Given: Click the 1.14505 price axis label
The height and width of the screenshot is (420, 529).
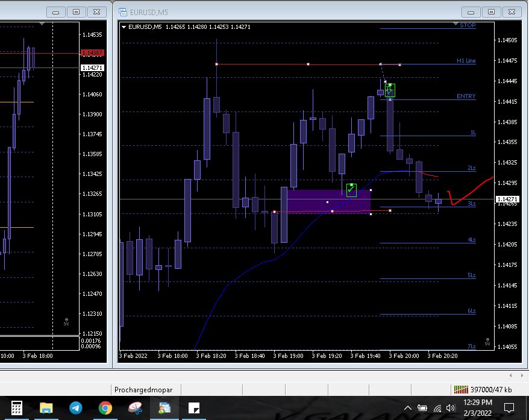Looking at the screenshot, I should pos(507,40).
